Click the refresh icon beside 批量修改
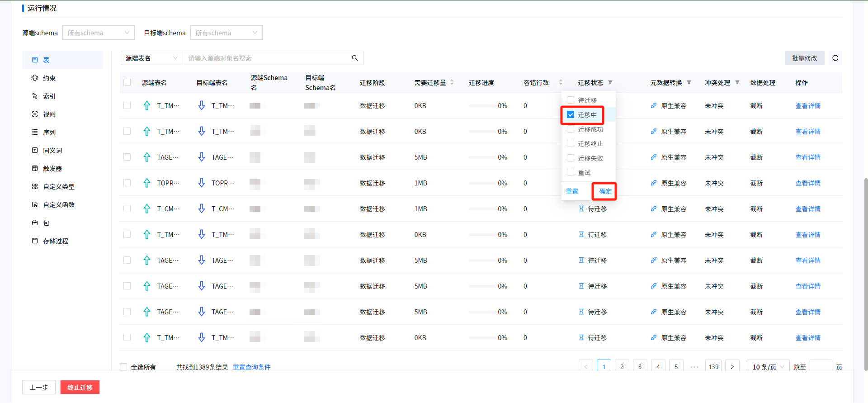Image resolution: width=868 pixels, height=403 pixels. (835, 58)
